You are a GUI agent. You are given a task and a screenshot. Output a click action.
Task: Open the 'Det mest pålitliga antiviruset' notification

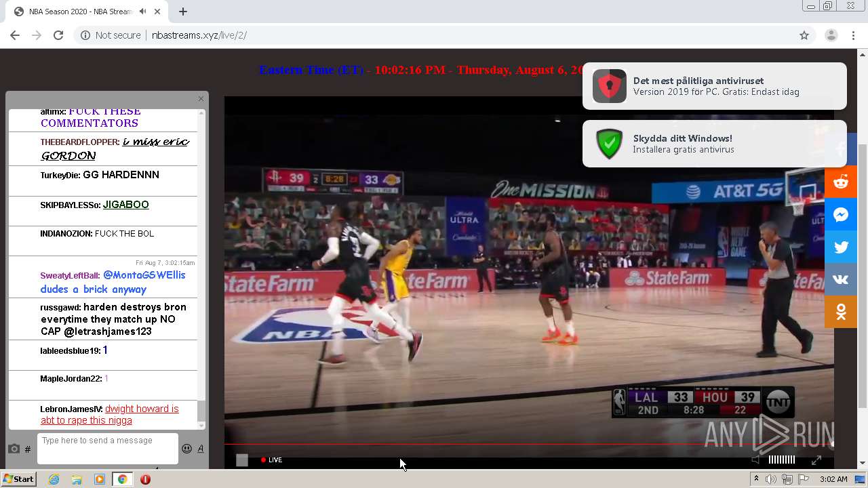(715, 86)
